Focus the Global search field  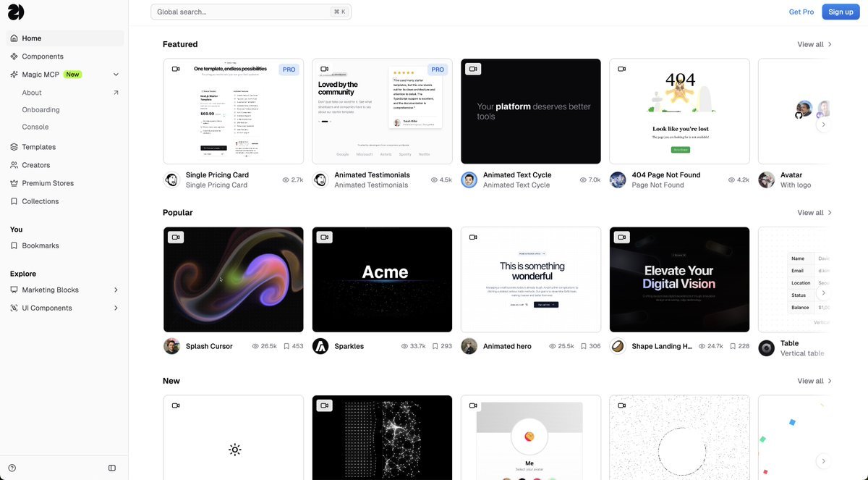pyautogui.click(x=250, y=12)
